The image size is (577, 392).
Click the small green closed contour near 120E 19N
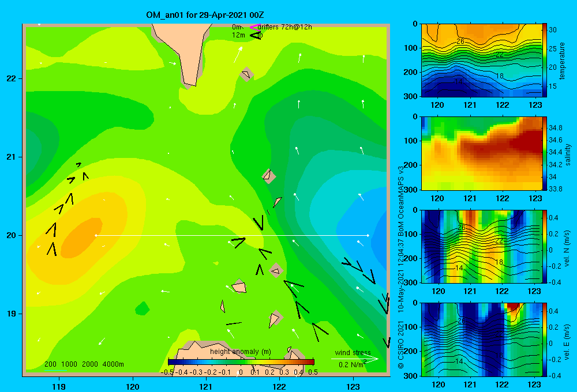click(143, 308)
